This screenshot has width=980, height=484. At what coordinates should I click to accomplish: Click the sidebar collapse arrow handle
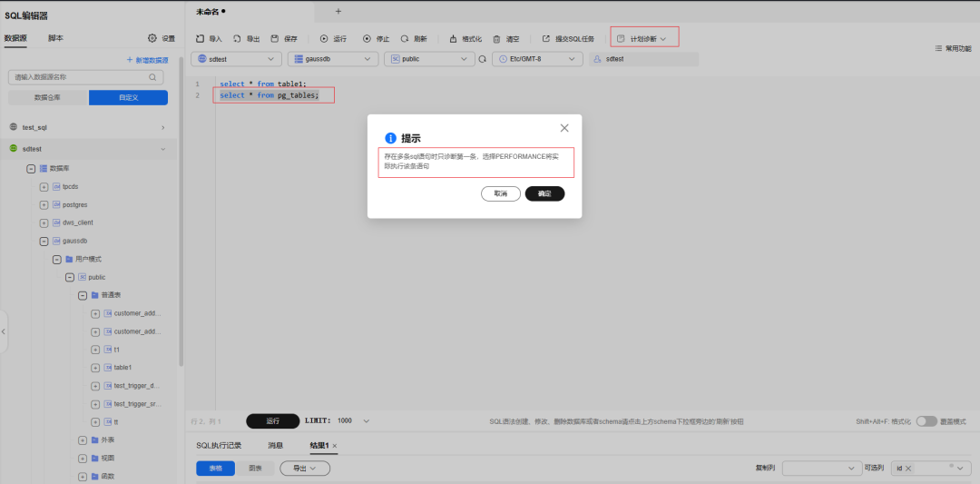(x=3, y=331)
